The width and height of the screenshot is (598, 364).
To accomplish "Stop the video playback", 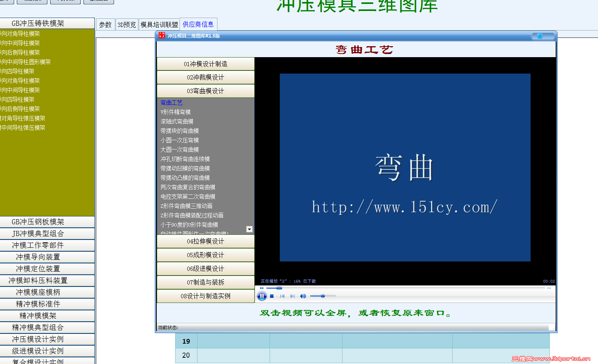I will (x=272, y=296).
